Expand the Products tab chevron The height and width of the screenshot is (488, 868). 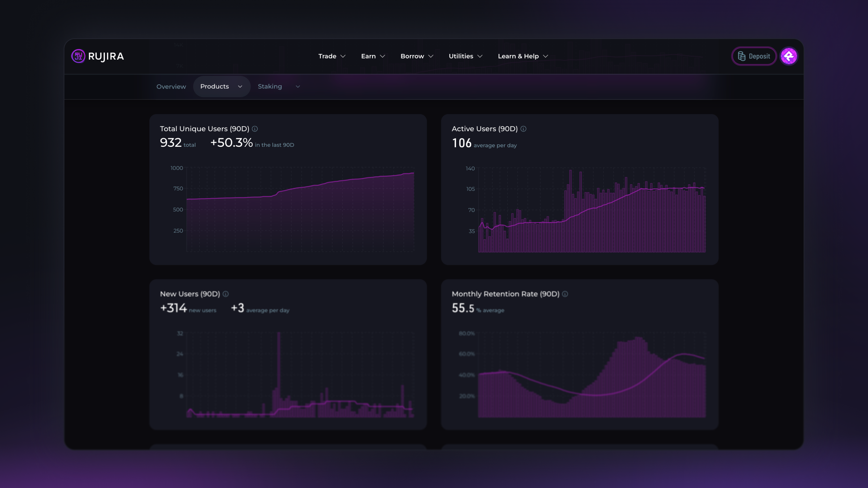[x=240, y=86]
